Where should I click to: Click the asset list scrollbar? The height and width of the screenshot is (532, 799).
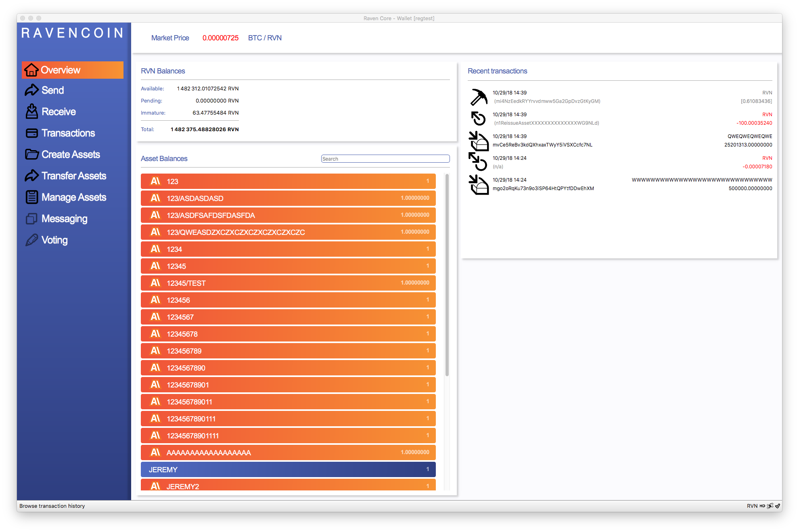(447, 274)
